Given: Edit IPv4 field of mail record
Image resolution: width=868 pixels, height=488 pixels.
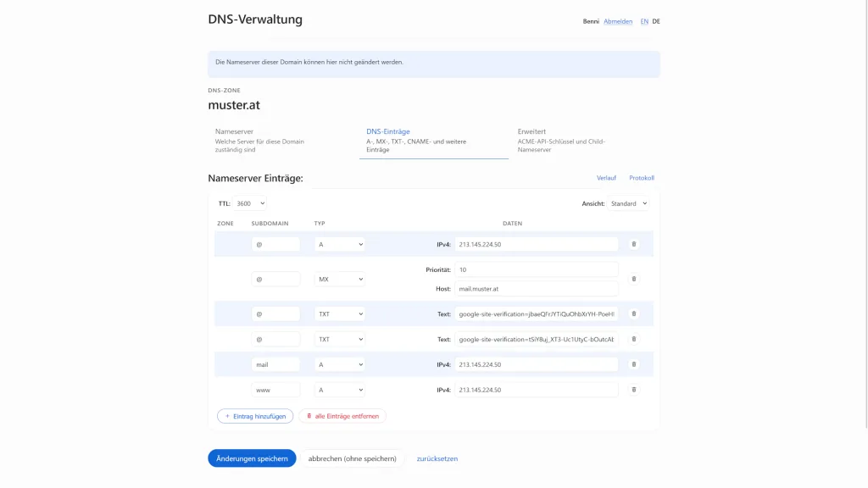Looking at the screenshot, I should click(537, 364).
